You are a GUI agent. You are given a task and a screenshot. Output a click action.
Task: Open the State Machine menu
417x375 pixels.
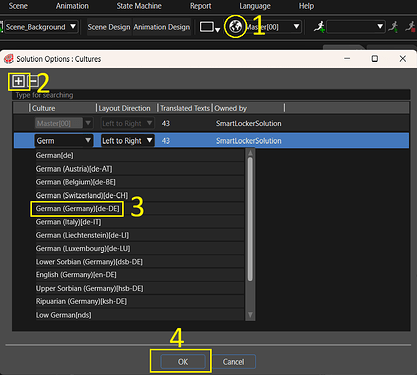(x=139, y=6)
